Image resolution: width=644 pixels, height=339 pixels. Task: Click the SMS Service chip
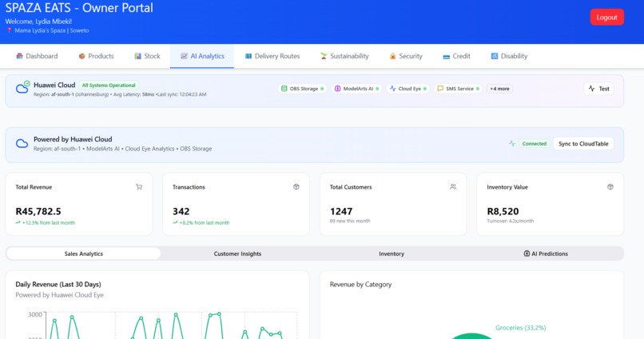click(x=458, y=88)
